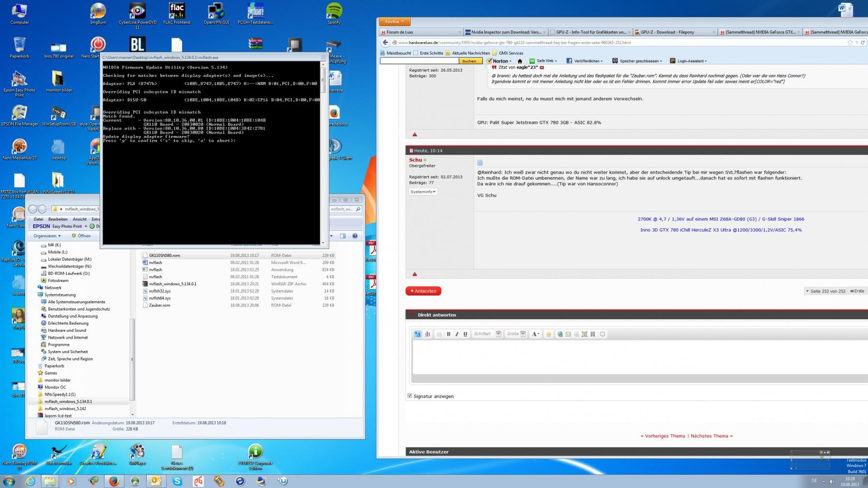The height and width of the screenshot is (488, 868).
Task: Click the bold button in reply editor
Action: tap(449, 334)
